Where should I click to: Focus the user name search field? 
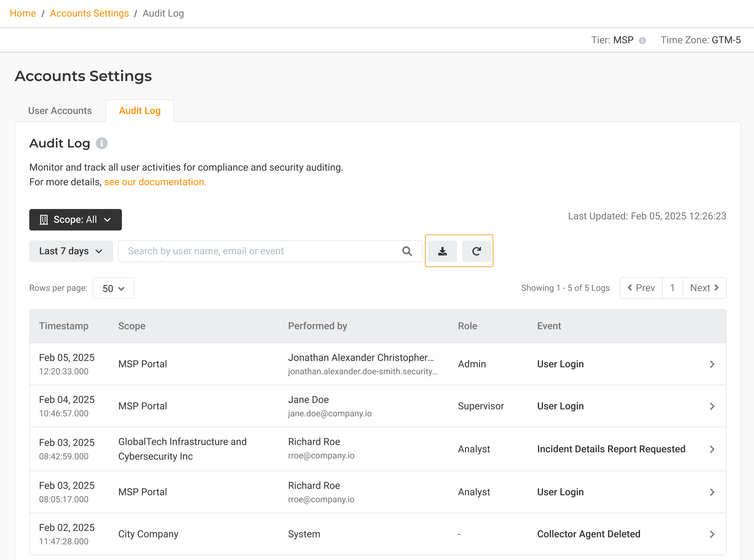click(261, 251)
